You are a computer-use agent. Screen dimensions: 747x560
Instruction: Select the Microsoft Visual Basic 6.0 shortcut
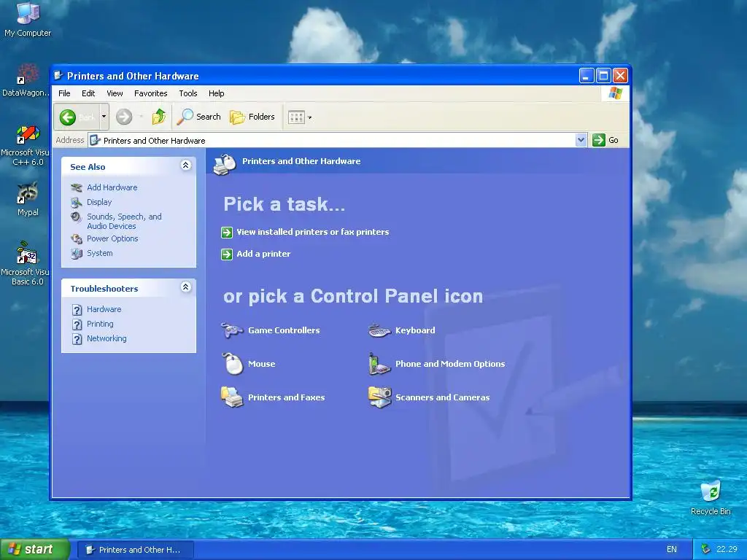click(26, 263)
